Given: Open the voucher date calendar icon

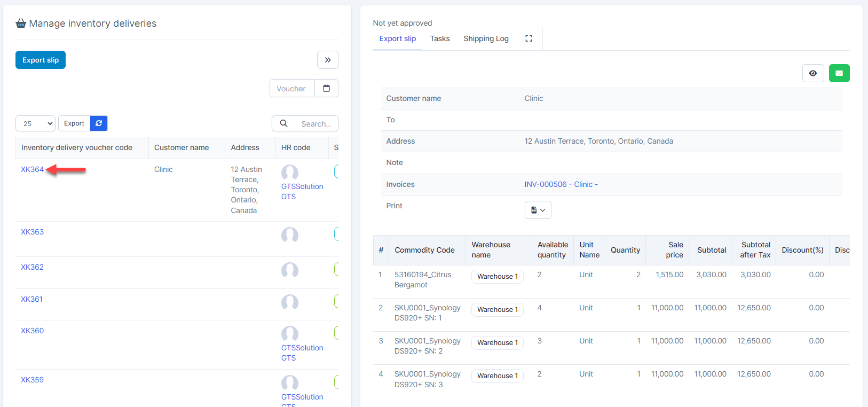Looking at the screenshot, I should pos(326,88).
